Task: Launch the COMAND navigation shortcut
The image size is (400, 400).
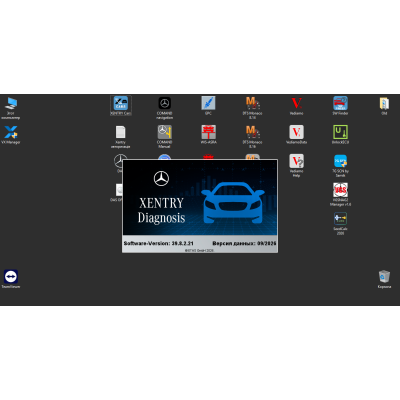Action: coord(164,108)
